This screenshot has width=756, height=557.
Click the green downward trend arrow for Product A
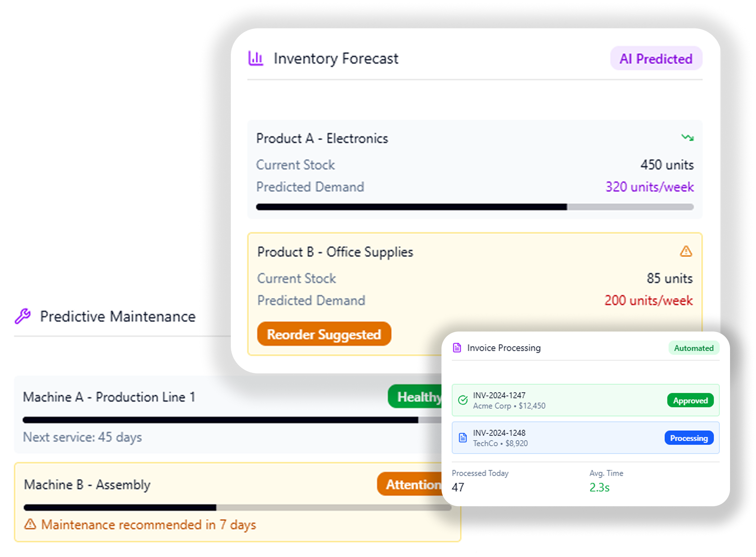[687, 138]
